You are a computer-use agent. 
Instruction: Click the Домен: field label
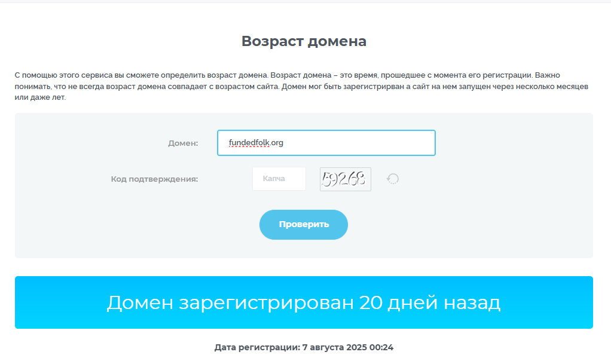[x=183, y=143]
